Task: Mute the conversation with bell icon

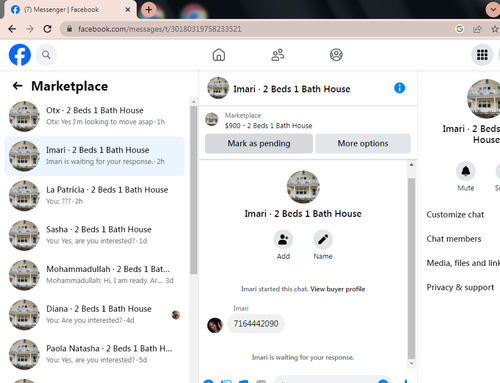Action: click(x=466, y=171)
